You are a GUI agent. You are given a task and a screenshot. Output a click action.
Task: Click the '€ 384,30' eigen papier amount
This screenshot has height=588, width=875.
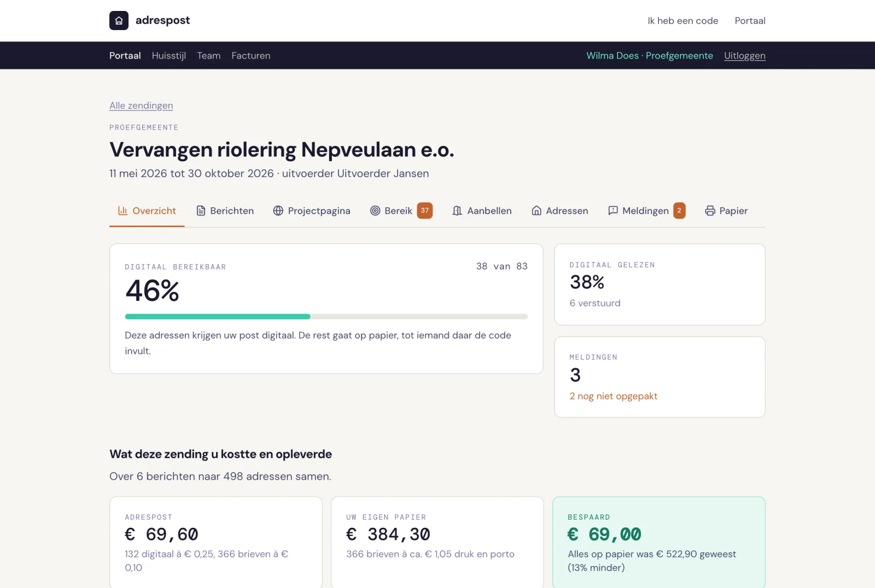(388, 534)
